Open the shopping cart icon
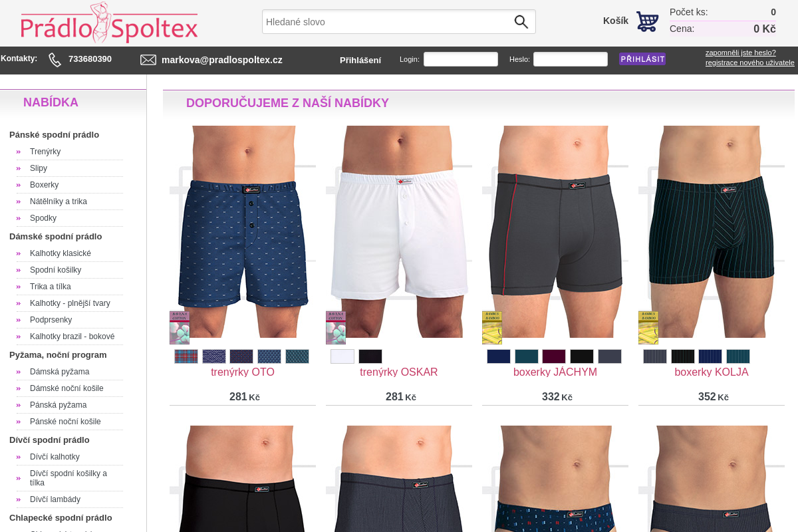The image size is (798, 532). [x=647, y=21]
